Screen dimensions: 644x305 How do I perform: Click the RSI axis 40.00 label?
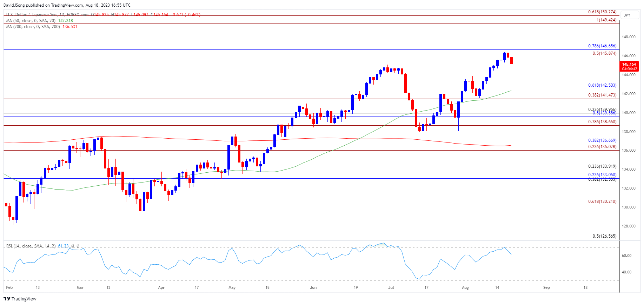click(626, 272)
